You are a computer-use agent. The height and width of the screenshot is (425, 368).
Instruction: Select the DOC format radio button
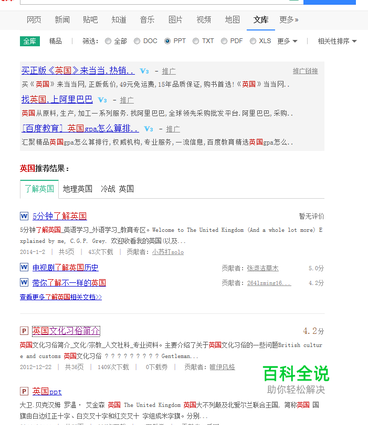(x=137, y=41)
